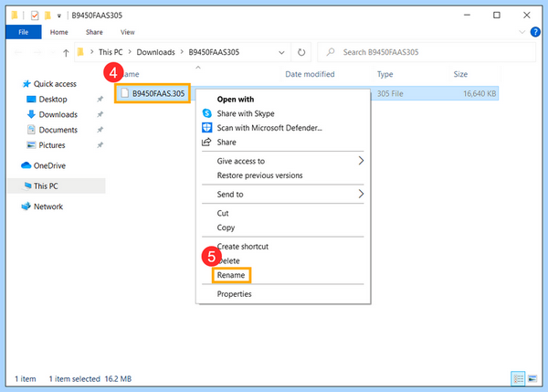Image resolution: width=548 pixels, height=392 pixels.
Task: Click the Microsoft Defender shield icon
Action: (207, 128)
